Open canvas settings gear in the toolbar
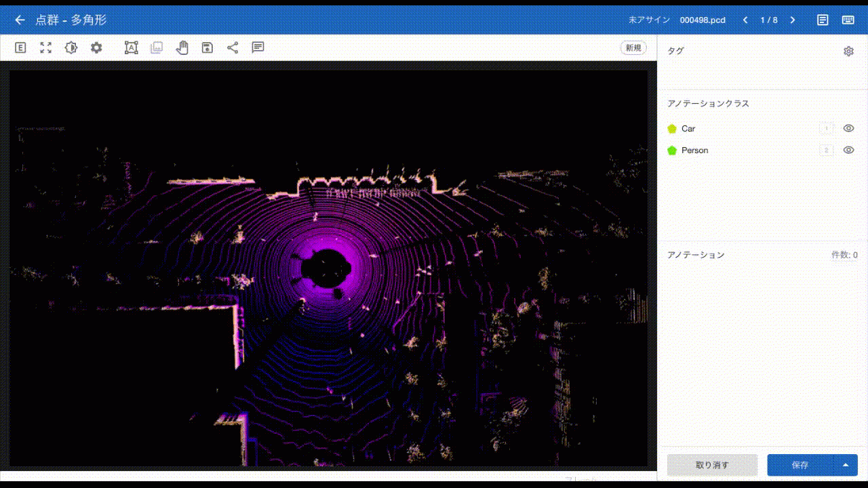This screenshot has height=488, width=868. point(96,47)
